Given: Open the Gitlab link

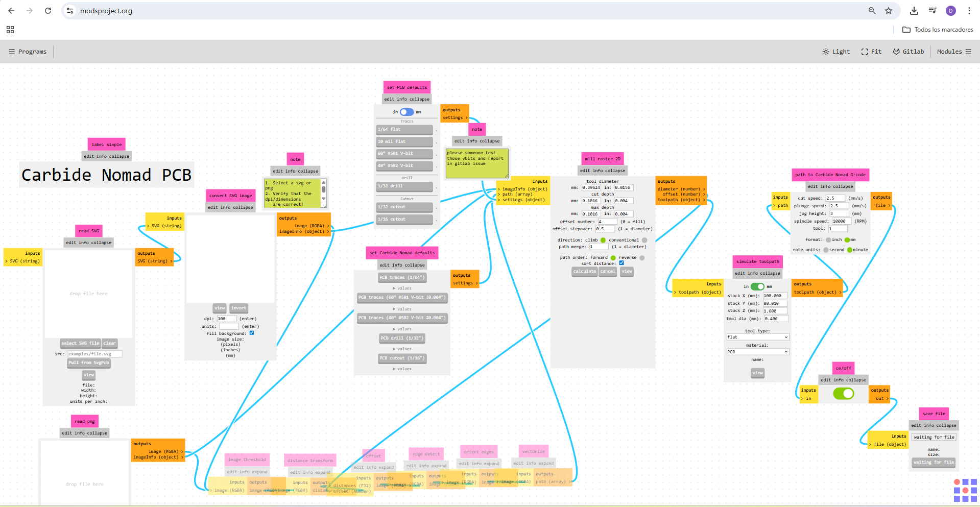Looking at the screenshot, I should 909,52.
